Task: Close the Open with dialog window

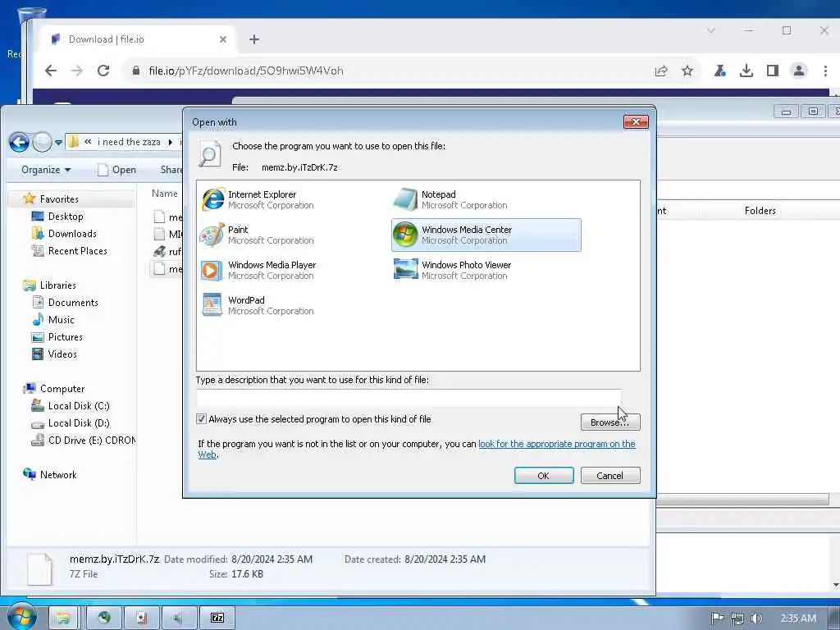Action: 636,121
